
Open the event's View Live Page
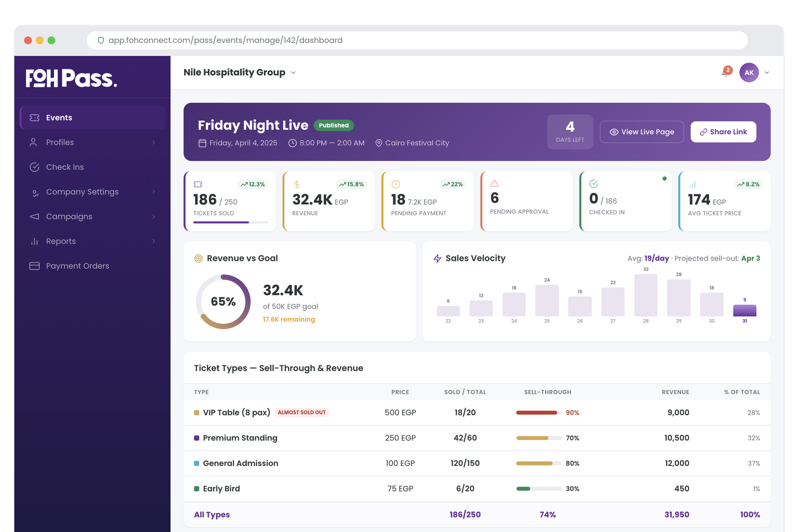click(x=641, y=131)
